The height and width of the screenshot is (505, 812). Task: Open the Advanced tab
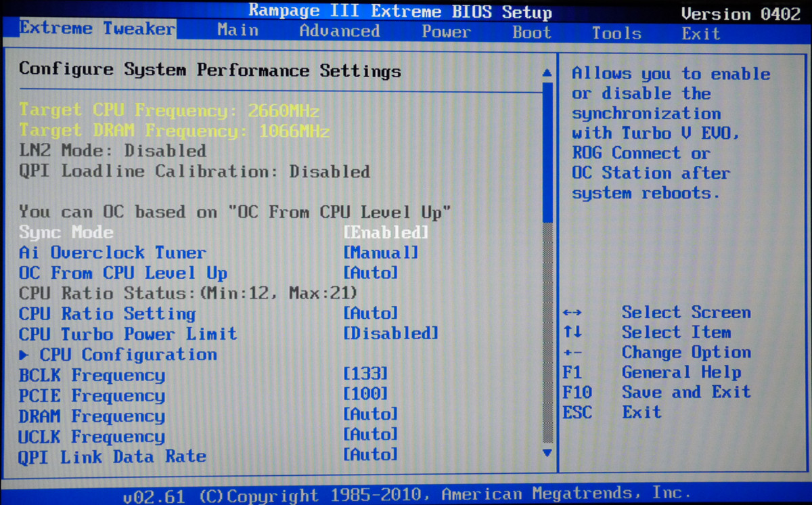pyautogui.click(x=340, y=30)
